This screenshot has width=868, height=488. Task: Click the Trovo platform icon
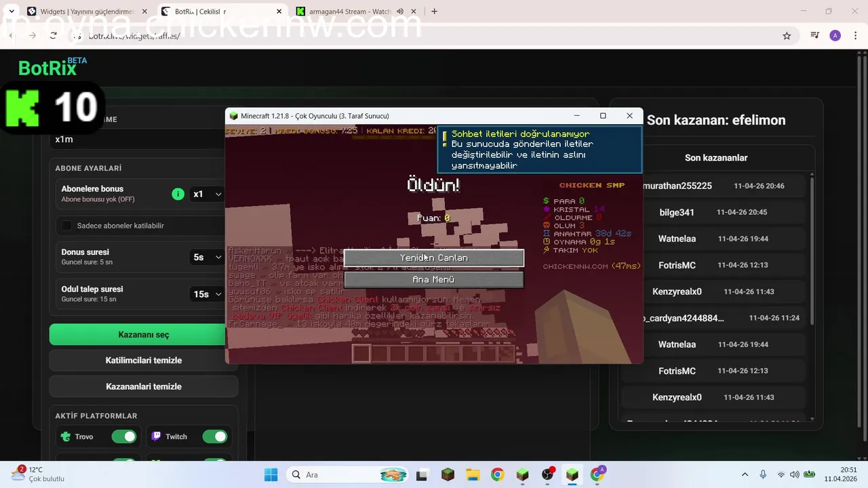[66, 436]
